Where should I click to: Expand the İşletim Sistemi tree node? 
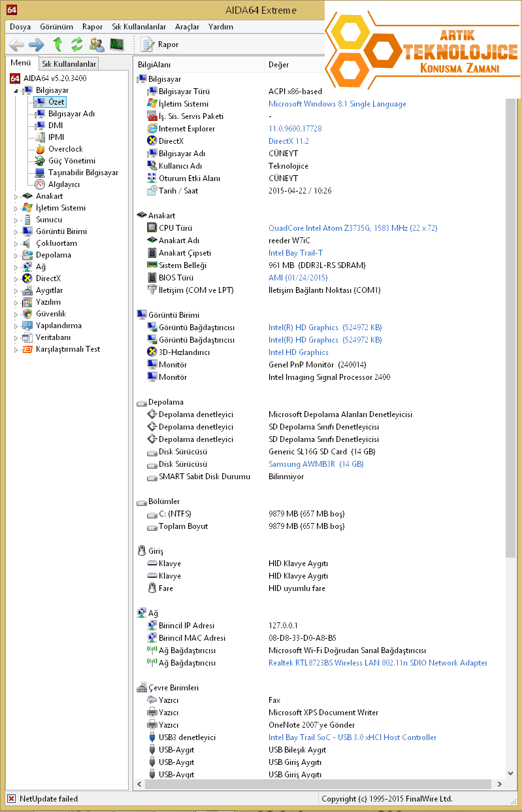pyautogui.click(x=16, y=208)
